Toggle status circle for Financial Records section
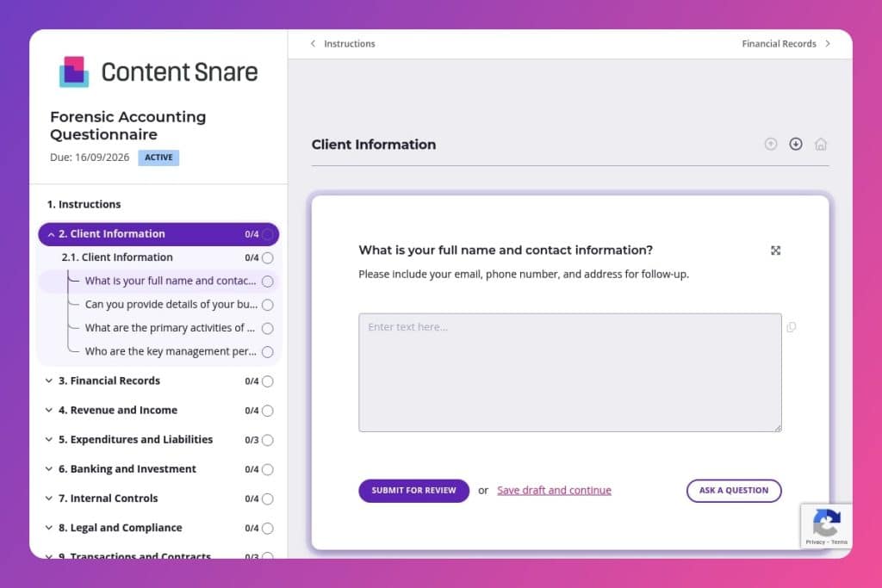This screenshot has width=882, height=588. point(268,381)
